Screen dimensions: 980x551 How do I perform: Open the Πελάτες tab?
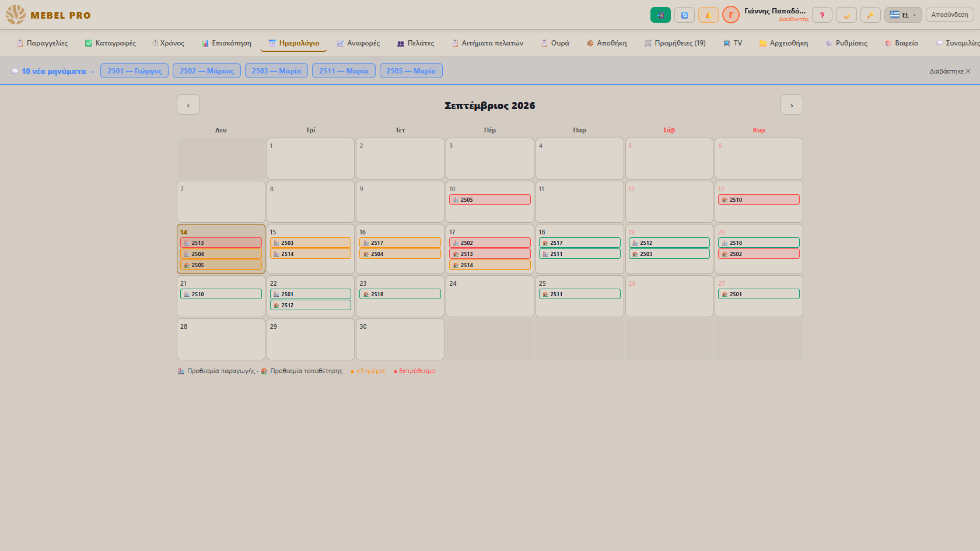click(415, 43)
